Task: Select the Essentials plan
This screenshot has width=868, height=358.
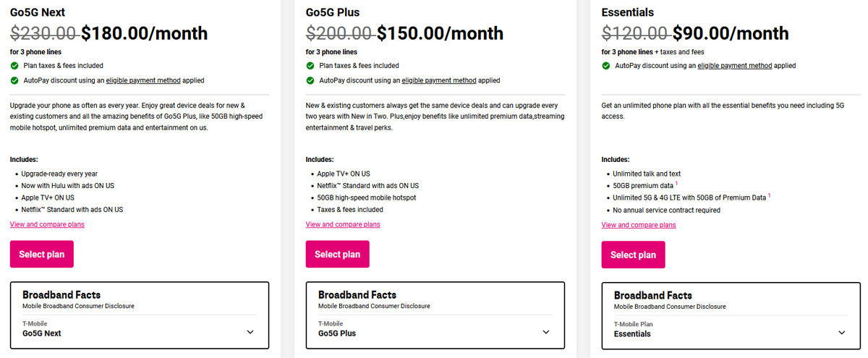Action: pos(634,255)
